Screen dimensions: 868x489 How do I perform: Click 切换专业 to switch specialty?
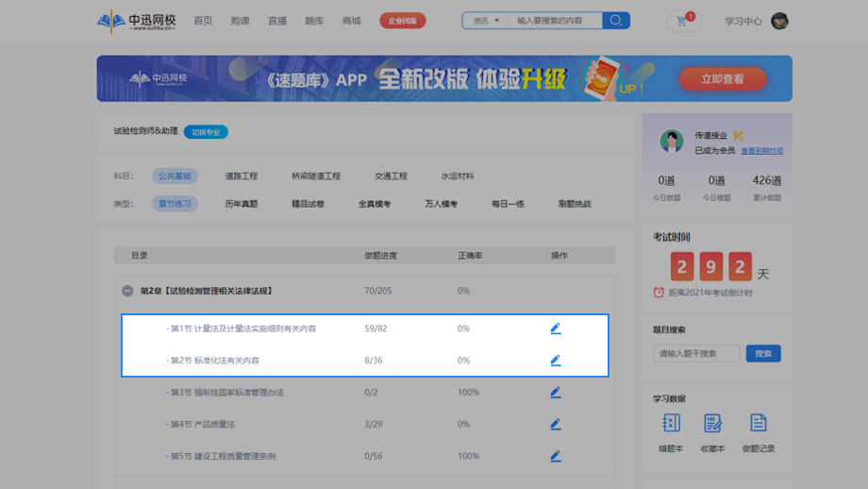point(206,132)
